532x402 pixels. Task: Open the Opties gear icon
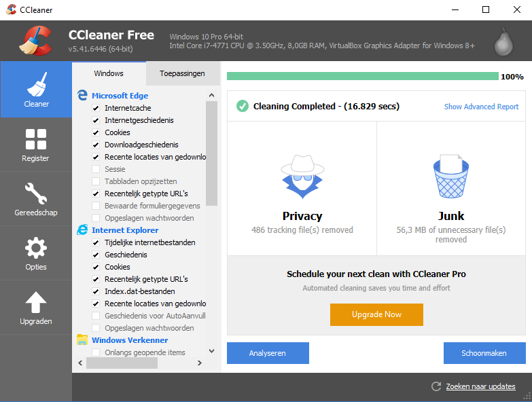coord(36,248)
